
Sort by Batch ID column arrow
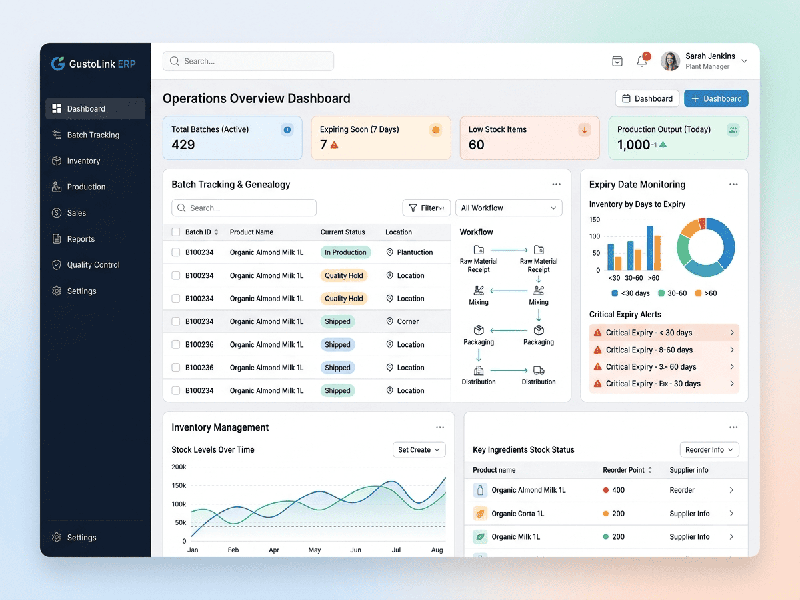coord(216,232)
